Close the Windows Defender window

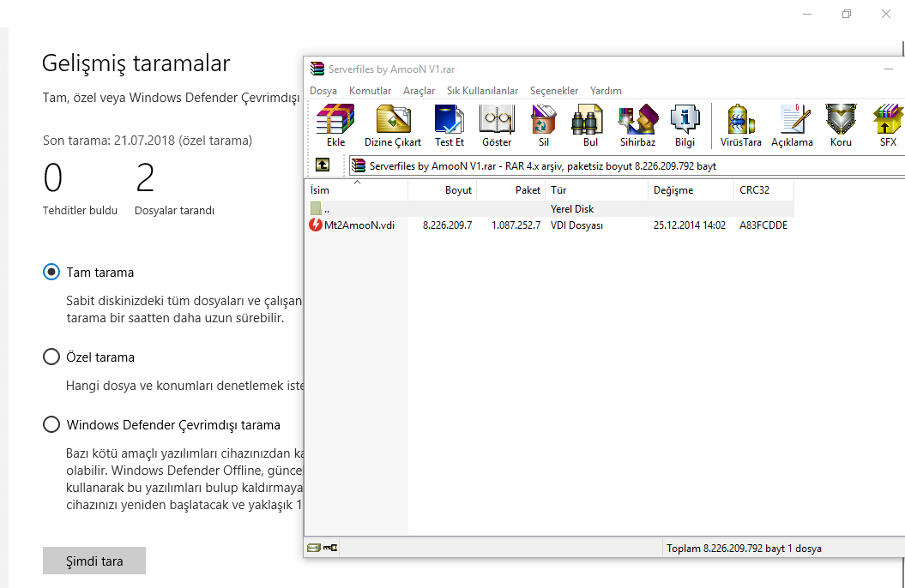(x=886, y=14)
